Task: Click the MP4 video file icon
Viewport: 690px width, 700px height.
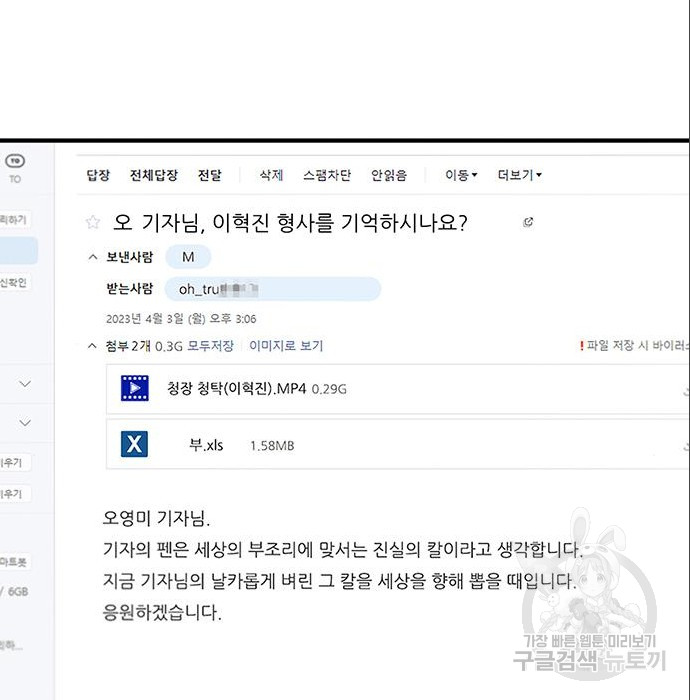Action: coord(134,388)
